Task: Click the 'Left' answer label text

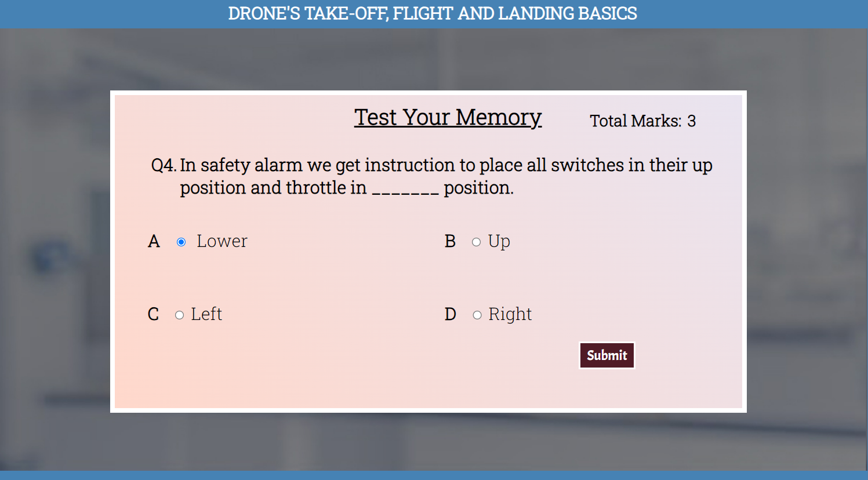Action: click(x=206, y=314)
